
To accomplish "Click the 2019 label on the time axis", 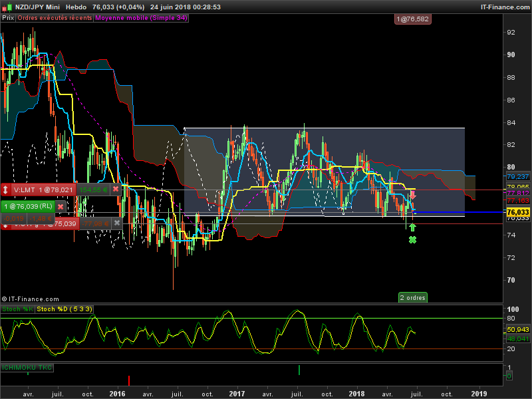I will pyautogui.click(x=479, y=394).
